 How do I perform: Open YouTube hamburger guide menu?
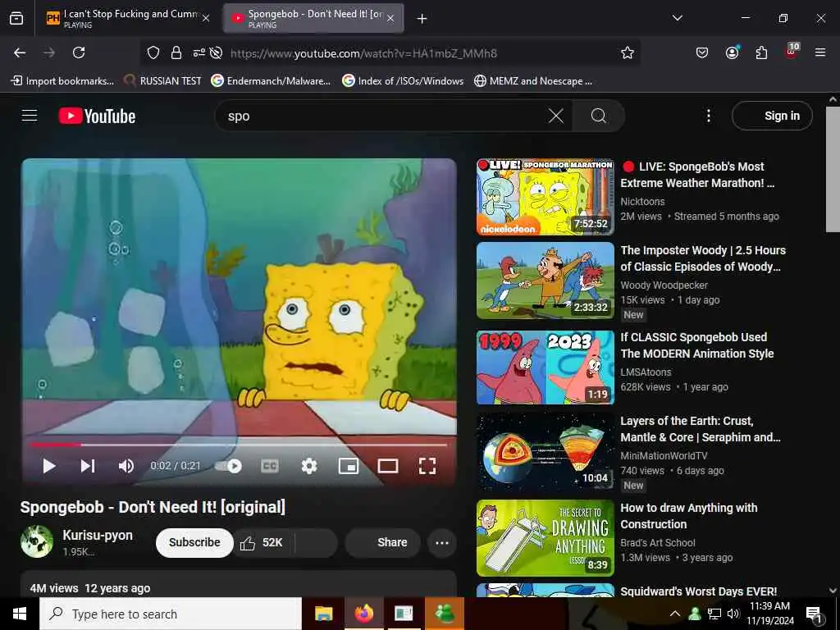coord(30,116)
